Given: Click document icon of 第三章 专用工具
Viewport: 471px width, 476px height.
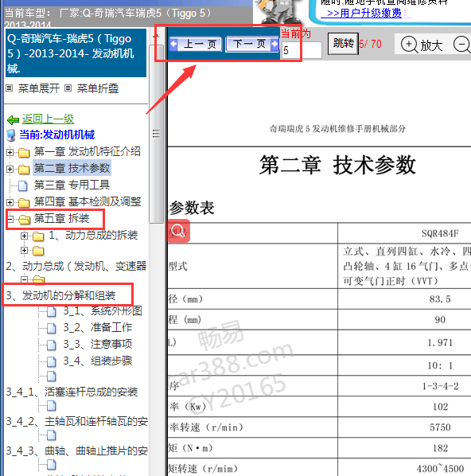Looking at the screenshot, I should coord(23,185).
